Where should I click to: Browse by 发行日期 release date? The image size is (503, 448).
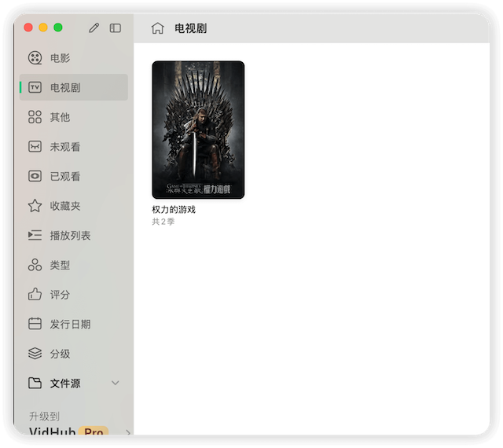point(70,324)
